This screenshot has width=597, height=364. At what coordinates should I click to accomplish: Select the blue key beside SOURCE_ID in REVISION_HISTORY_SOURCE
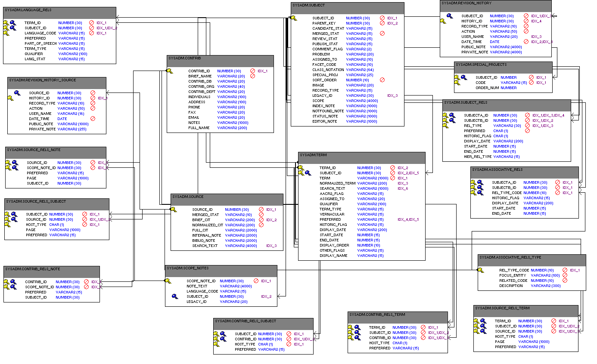17,93
